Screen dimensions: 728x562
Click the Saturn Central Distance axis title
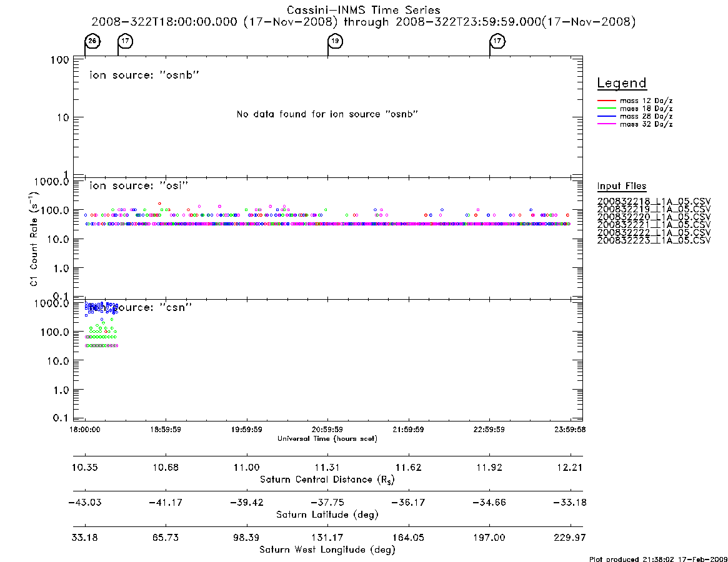coord(327,480)
